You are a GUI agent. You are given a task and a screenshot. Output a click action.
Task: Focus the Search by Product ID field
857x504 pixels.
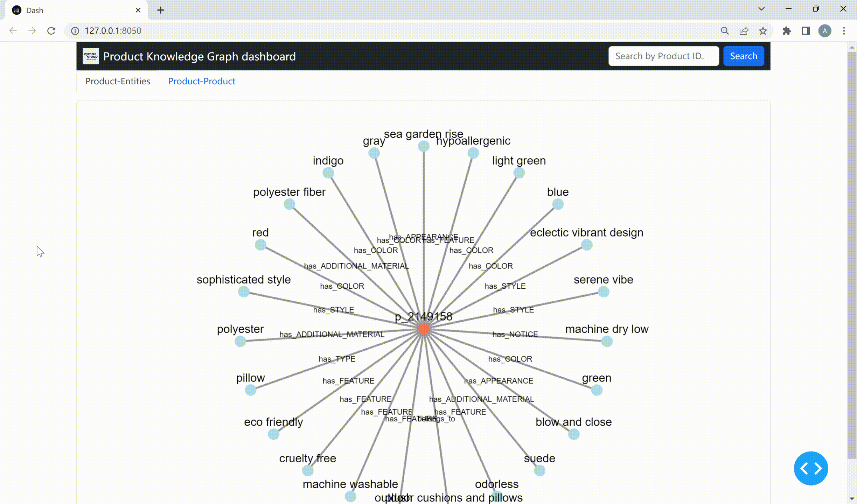pyautogui.click(x=663, y=56)
